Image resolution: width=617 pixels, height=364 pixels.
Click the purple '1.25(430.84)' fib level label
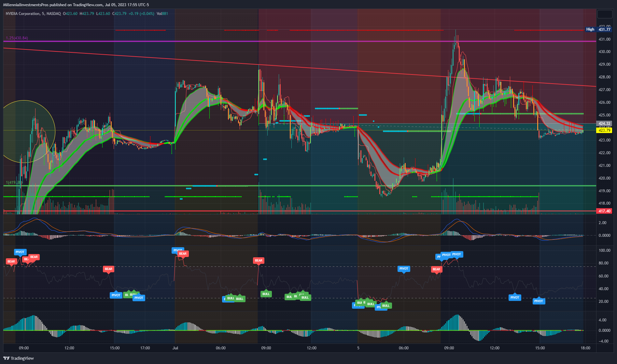click(17, 38)
